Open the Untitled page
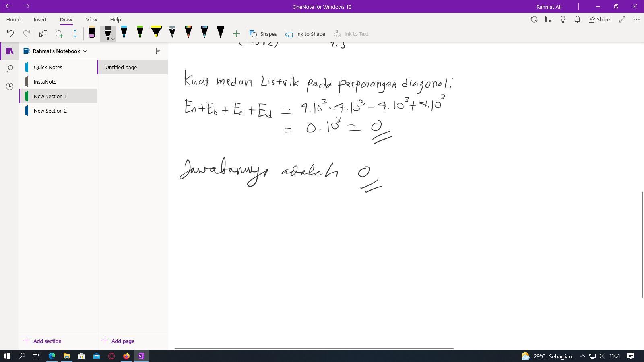The height and width of the screenshot is (362, 644). coord(133,67)
